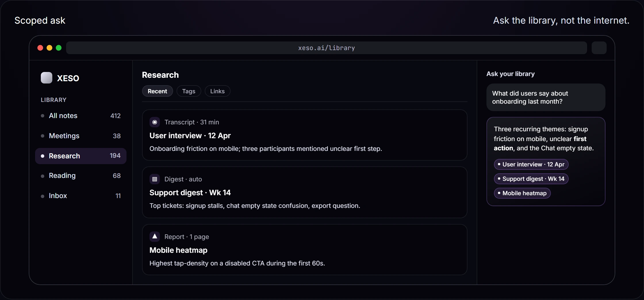The image size is (644, 300).
Task: Click the Digest columns icon
Action: point(155,179)
